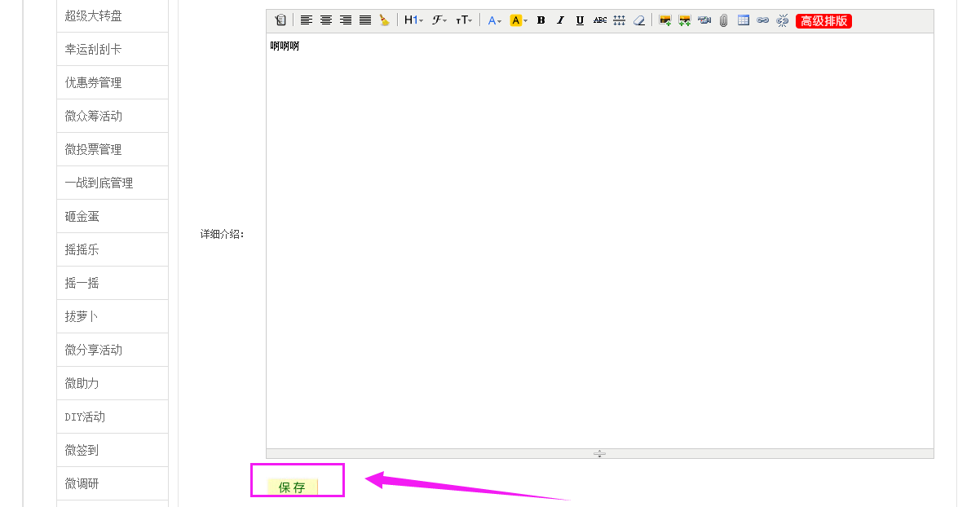Center align the editor text
Screen dimensions: 980x507
coord(326,20)
